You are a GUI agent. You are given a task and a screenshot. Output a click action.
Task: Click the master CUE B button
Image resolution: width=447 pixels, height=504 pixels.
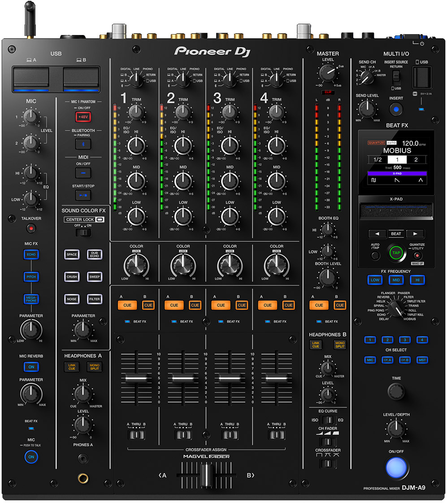tap(340, 305)
